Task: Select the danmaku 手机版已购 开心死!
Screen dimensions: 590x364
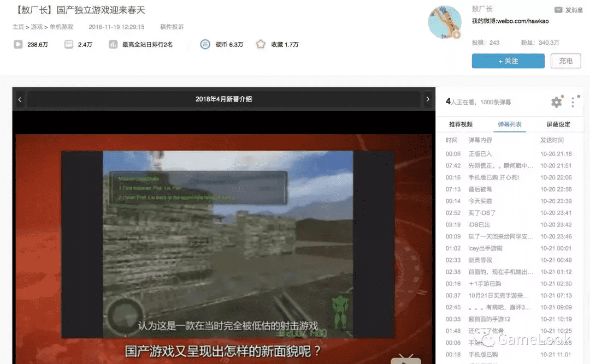Action: pyautogui.click(x=509, y=177)
